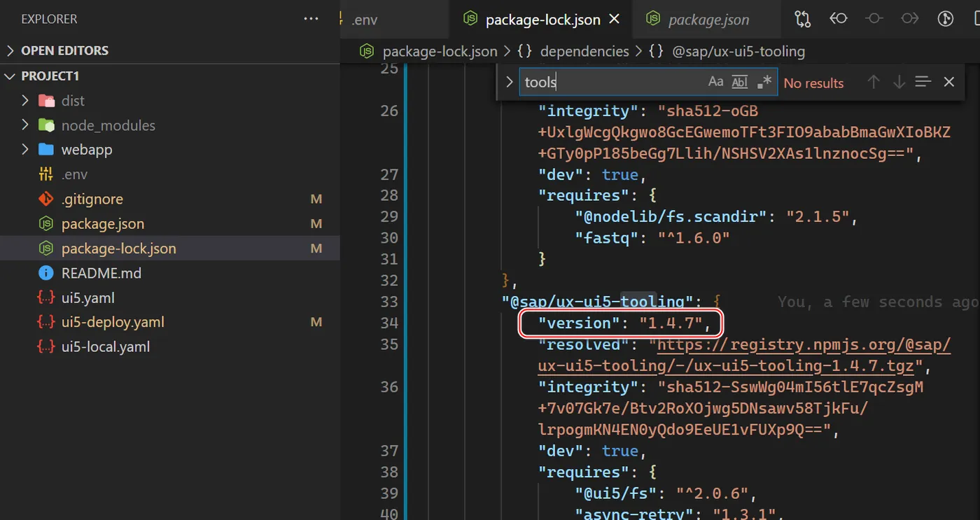Click the blame annotation "You, a few seconds ago"
980x520 pixels.
click(x=878, y=302)
